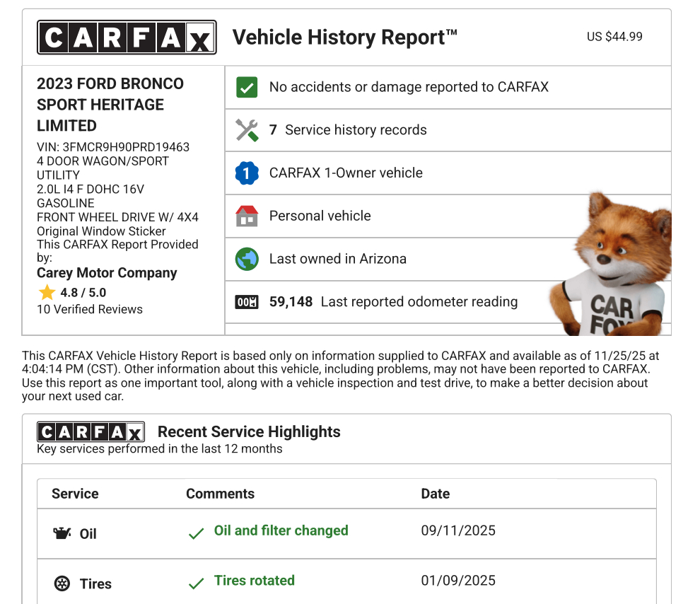This screenshot has width=700, height=604.
Task: Open the Original Window Sticker link
Action: 101,231
